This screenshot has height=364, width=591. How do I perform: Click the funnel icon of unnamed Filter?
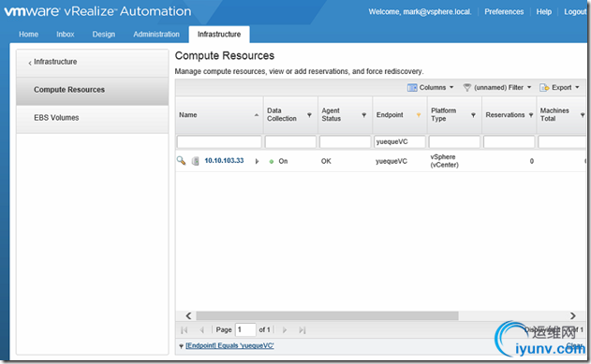click(x=467, y=87)
